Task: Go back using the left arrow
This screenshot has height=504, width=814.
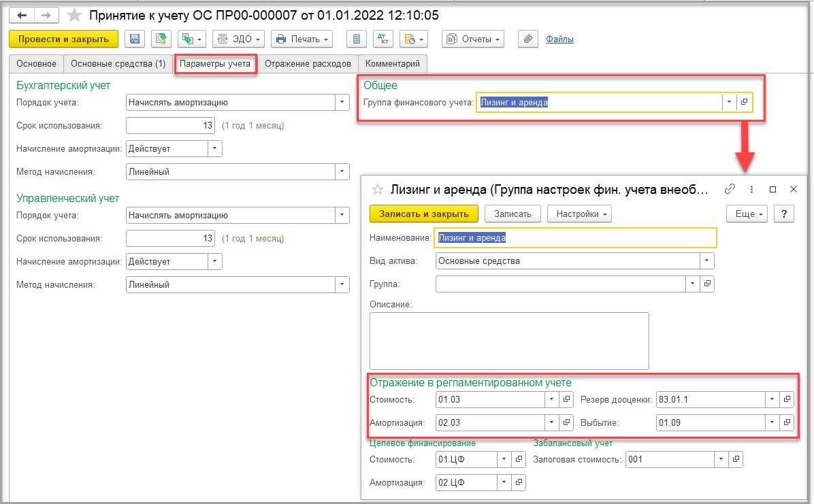Action: tap(22, 16)
